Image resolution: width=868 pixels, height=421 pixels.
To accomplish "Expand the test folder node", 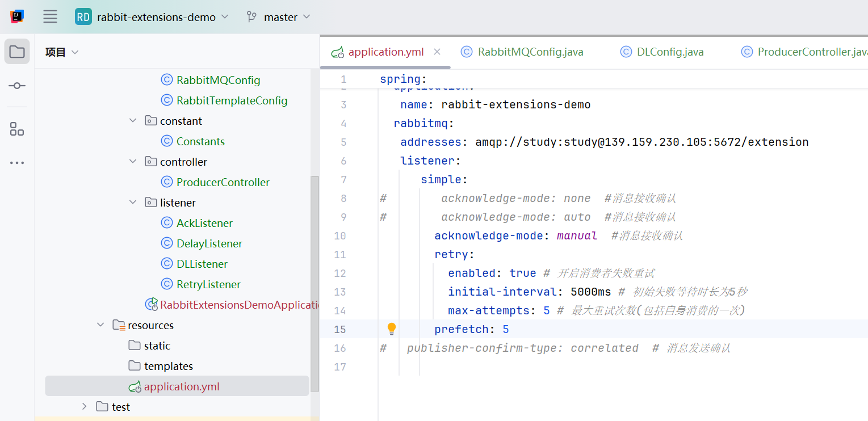I will coord(85,407).
